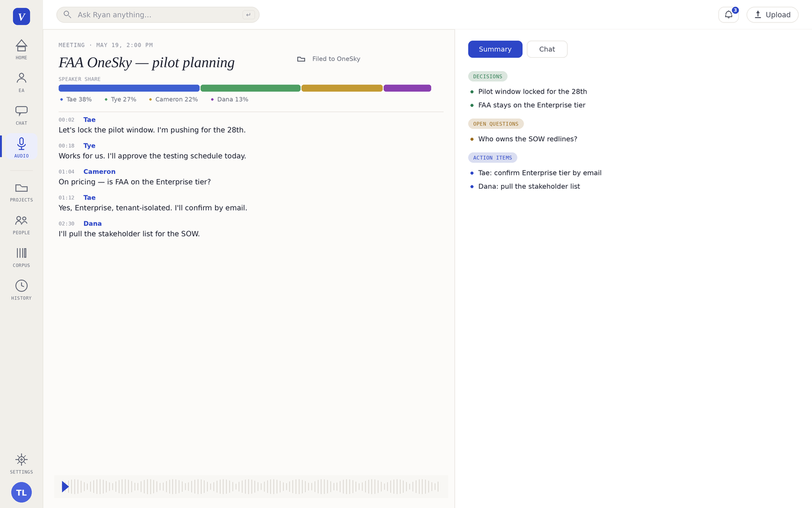Click Tae's blue speaker share segment
This screenshot has width=812, height=508.
(x=129, y=88)
